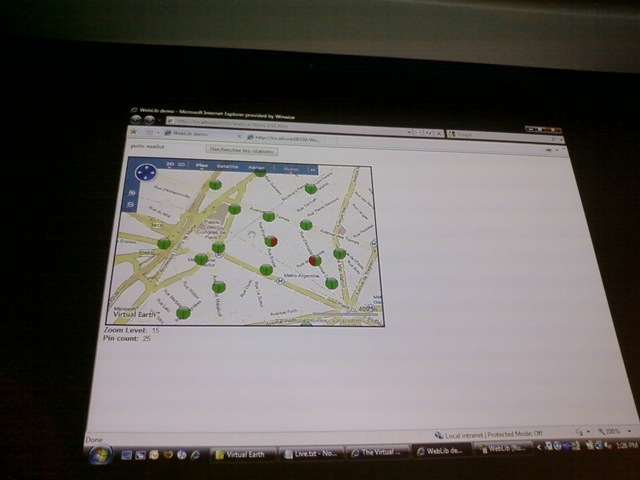Screen dimensions: 640x480
Task: Click the system tray clock
Action: 629,445
